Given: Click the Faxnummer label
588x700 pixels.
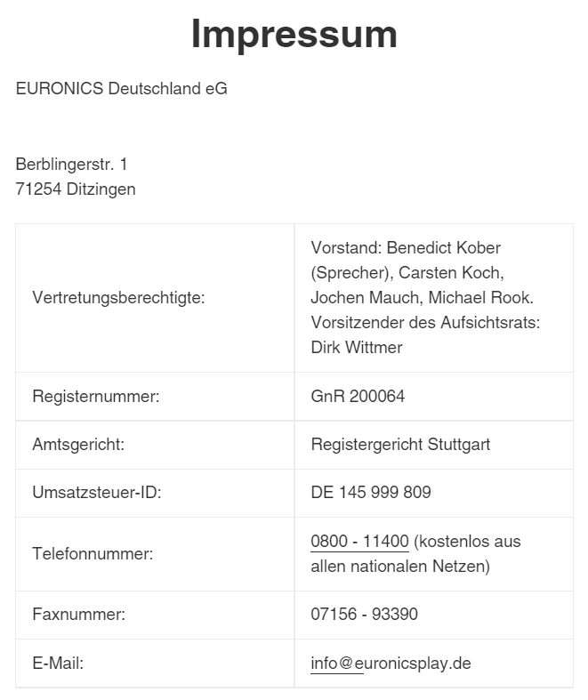Looking at the screenshot, I should (78, 615).
